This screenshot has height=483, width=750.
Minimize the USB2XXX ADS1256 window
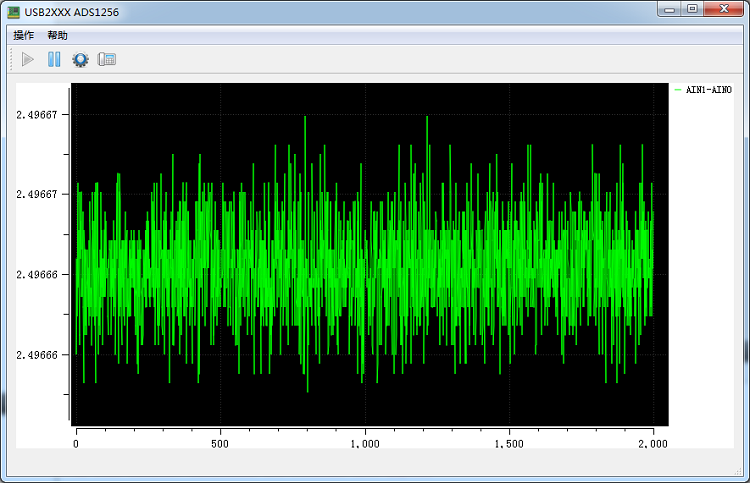[669, 9]
